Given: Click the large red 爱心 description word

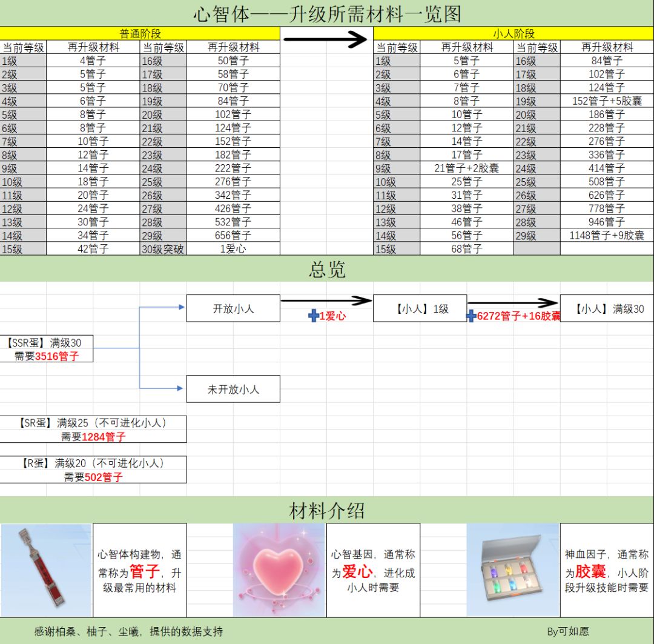Looking at the screenshot, I should click(x=357, y=571).
